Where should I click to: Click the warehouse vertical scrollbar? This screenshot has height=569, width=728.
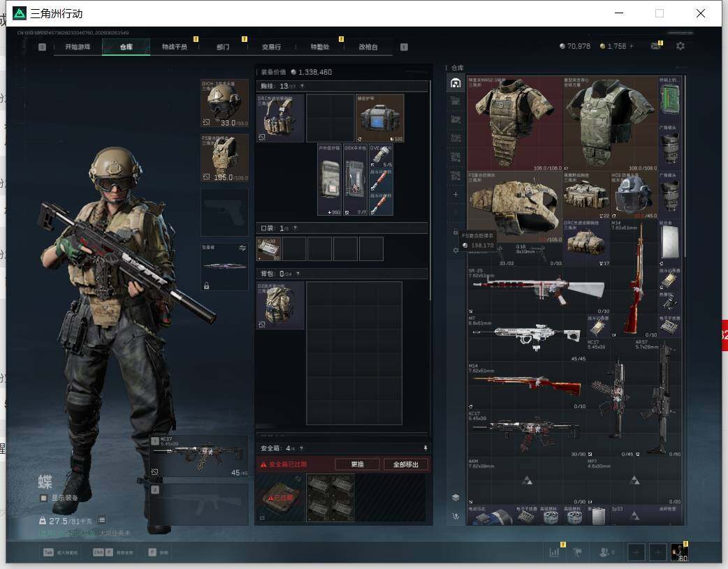685,167
